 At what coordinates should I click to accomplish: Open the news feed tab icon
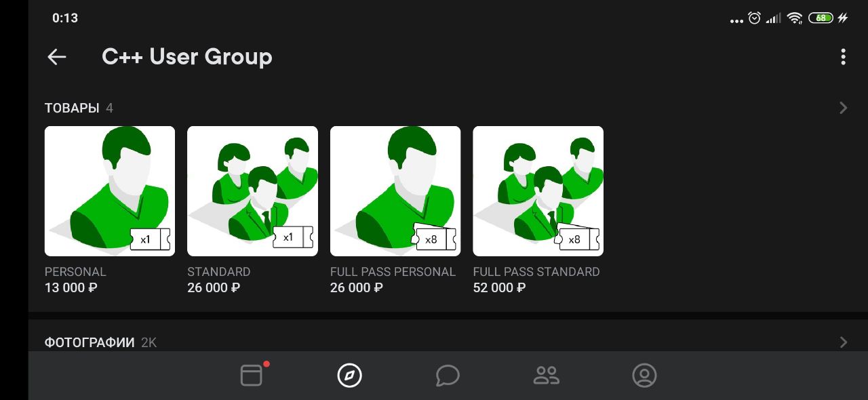pos(252,375)
